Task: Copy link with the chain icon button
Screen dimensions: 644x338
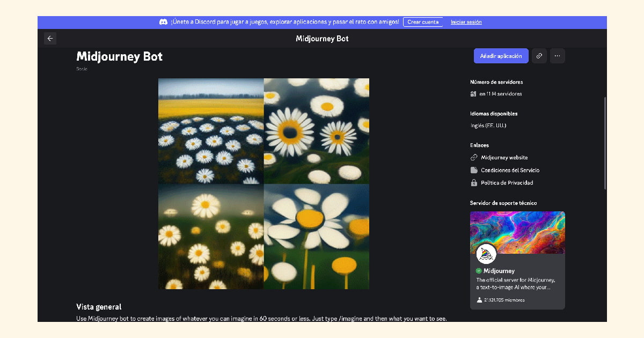Action: tap(539, 56)
